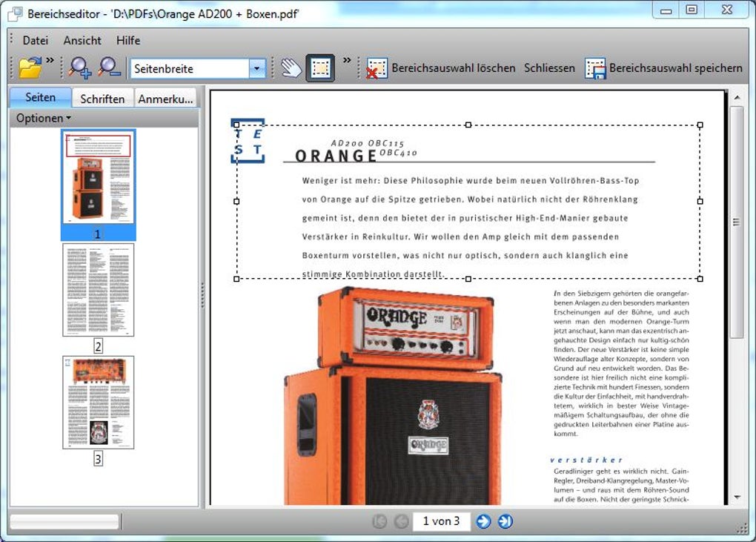Open the Ansicht menu

[x=82, y=41]
